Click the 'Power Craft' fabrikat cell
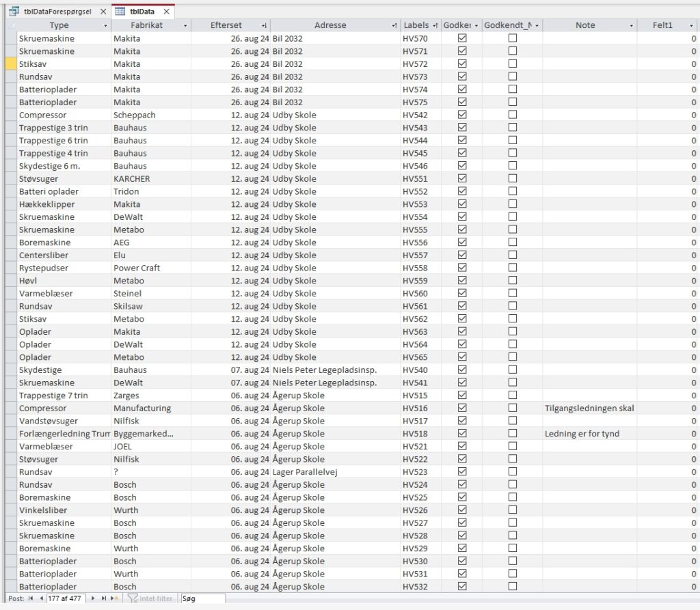The width and height of the screenshot is (700, 610). click(151, 268)
